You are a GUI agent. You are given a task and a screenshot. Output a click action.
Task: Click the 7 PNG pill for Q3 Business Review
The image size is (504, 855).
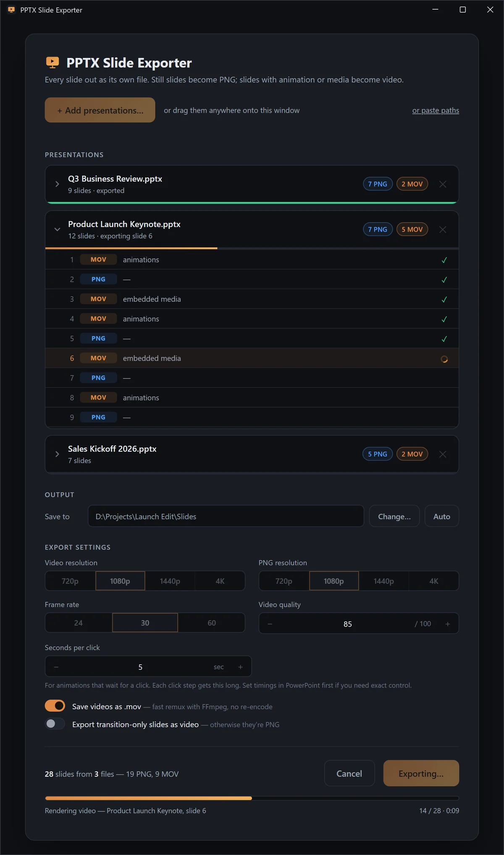pyautogui.click(x=378, y=184)
